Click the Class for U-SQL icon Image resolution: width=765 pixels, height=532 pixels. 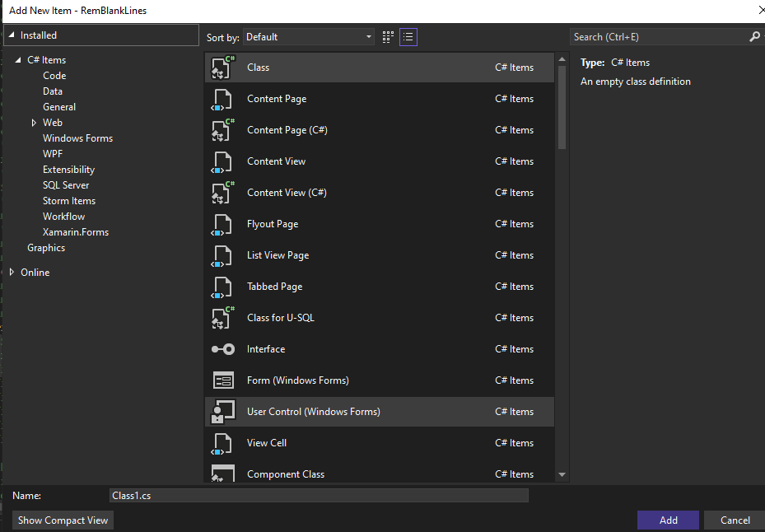point(223,318)
